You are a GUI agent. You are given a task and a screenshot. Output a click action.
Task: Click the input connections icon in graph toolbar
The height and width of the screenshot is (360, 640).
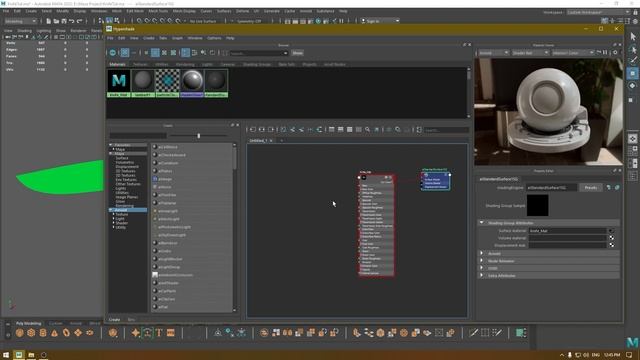coord(253,129)
